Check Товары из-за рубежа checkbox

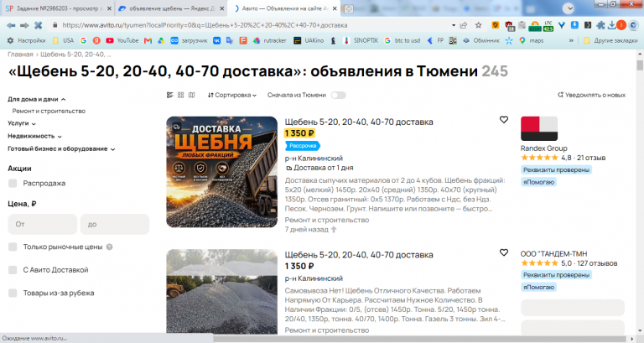tap(13, 293)
